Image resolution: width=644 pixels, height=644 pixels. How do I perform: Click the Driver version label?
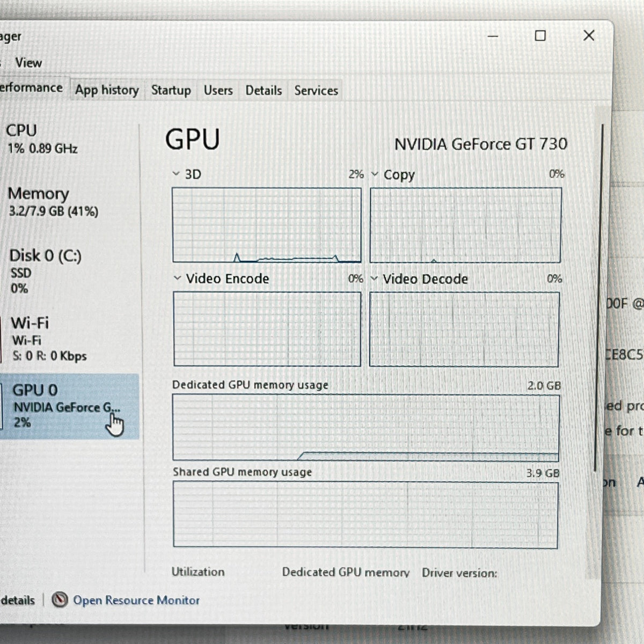pos(459,573)
